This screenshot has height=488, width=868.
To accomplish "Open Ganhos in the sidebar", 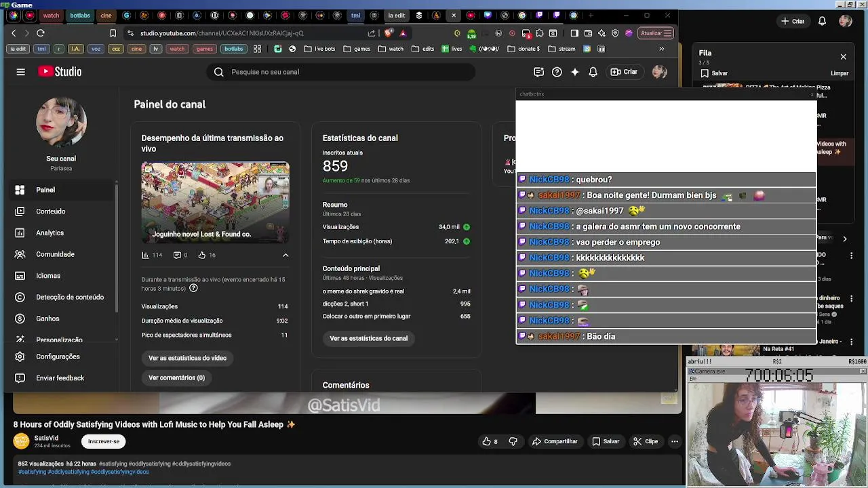I will tap(61, 319).
